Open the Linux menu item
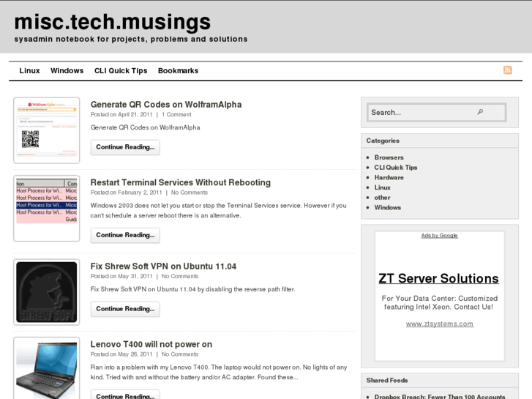 [x=29, y=70]
